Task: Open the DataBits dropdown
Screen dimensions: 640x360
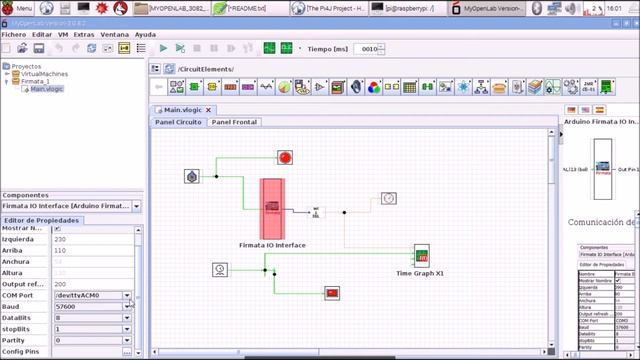Action: tap(127, 318)
